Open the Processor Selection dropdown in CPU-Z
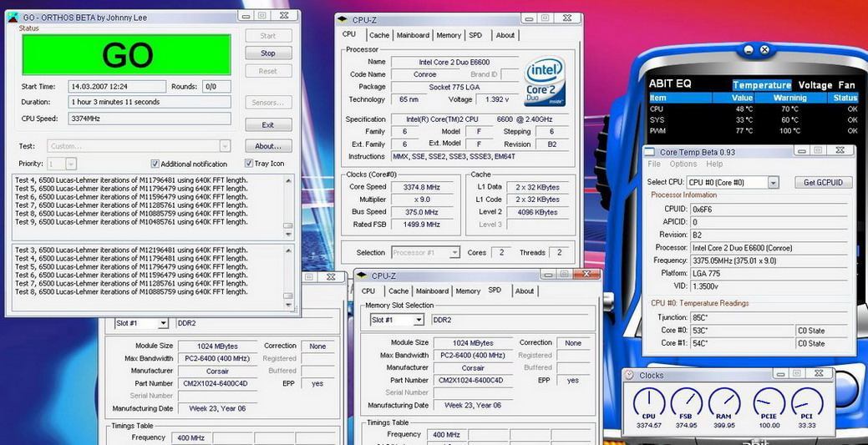 pyautogui.click(x=454, y=252)
